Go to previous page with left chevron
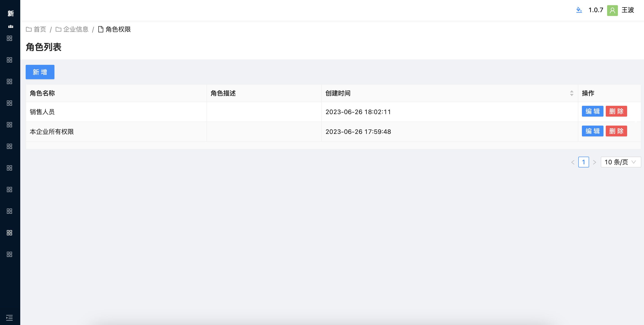 click(573, 162)
